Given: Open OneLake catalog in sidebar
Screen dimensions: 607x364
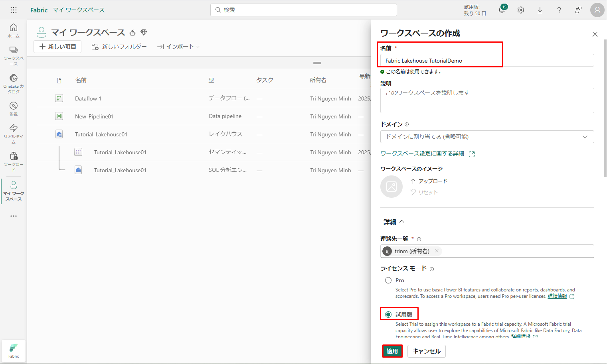Looking at the screenshot, I should (x=14, y=83).
